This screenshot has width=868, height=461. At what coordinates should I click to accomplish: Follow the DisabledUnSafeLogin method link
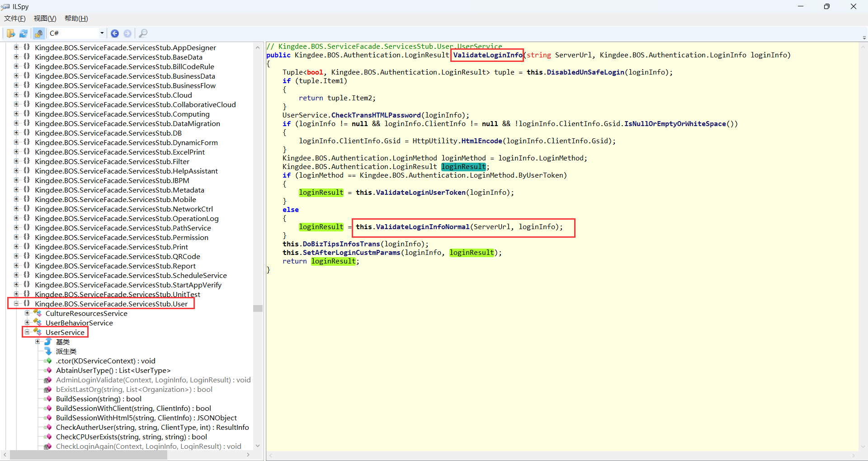pyautogui.click(x=585, y=72)
